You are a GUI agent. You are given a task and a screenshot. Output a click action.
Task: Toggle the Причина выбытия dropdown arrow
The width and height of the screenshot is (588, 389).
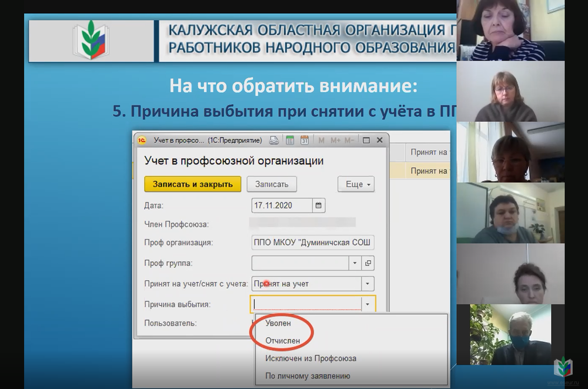[368, 304]
